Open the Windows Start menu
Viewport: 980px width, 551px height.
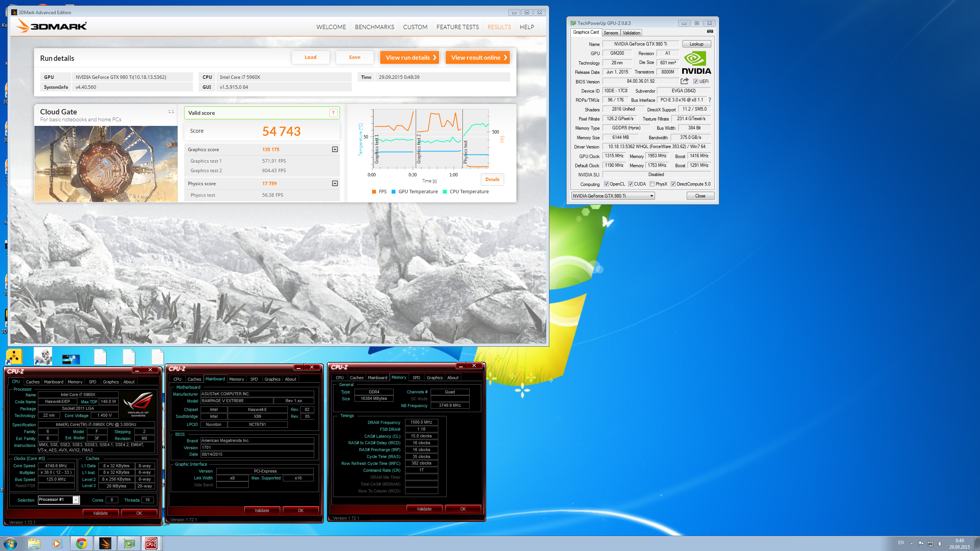(x=10, y=543)
